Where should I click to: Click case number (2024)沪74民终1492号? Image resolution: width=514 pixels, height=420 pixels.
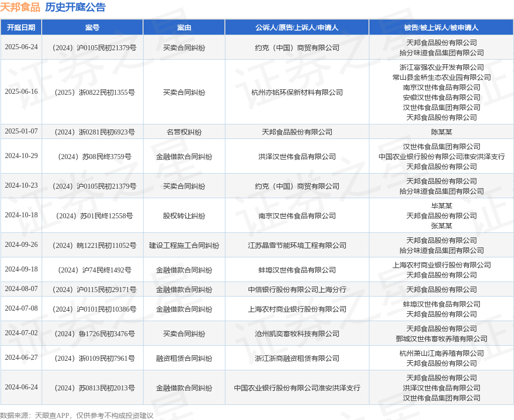click(94, 270)
